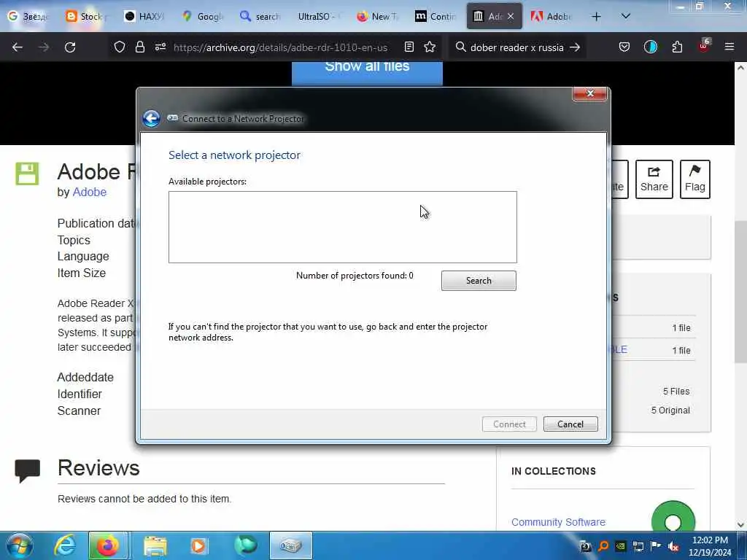The image size is (747, 560).
Task: View site padlock security info
Action: pos(139,47)
